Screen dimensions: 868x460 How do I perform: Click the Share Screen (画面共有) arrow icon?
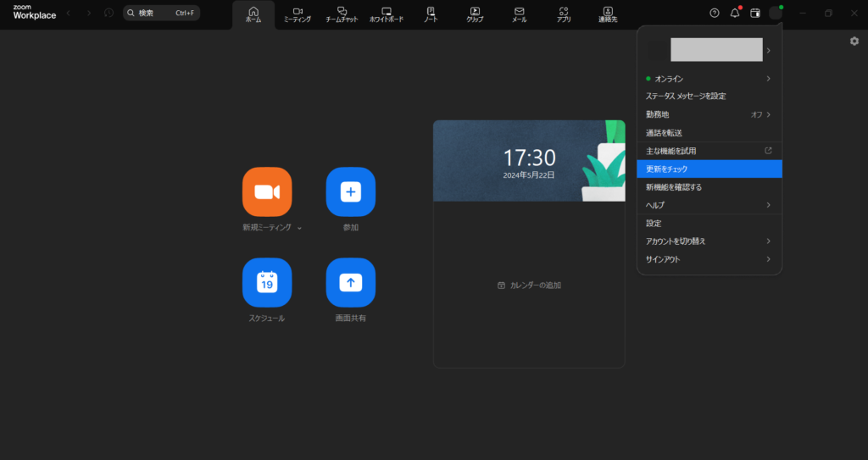[350, 282]
